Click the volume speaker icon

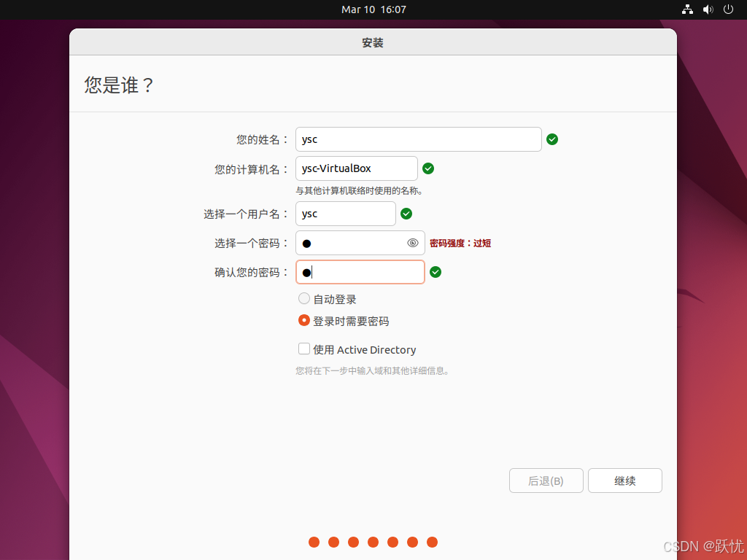[708, 9]
